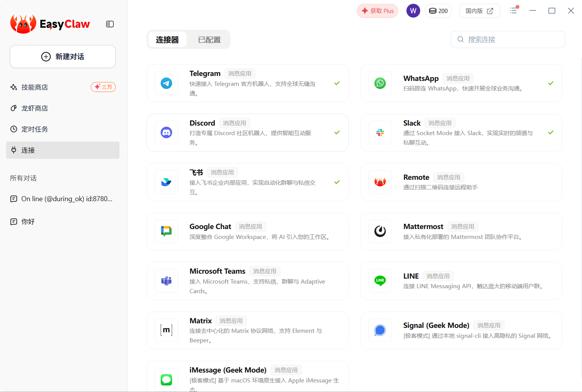Image resolution: width=582 pixels, height=392 pixels.
Task: Click the 获取 Plus button
Action: point(377,11)
